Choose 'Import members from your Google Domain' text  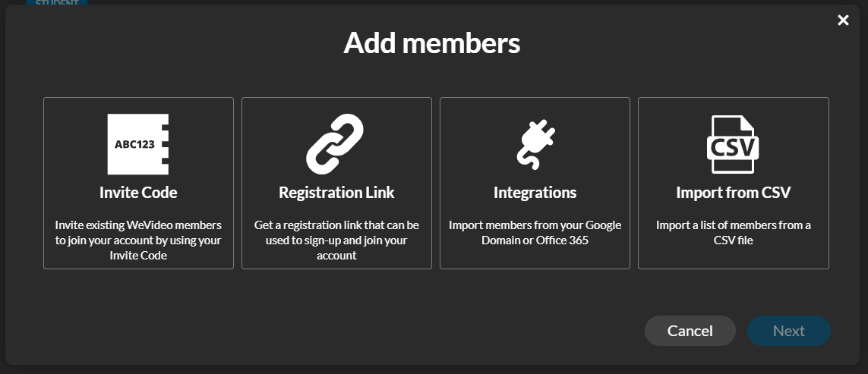pyautogui.click(x=535, y=233)
